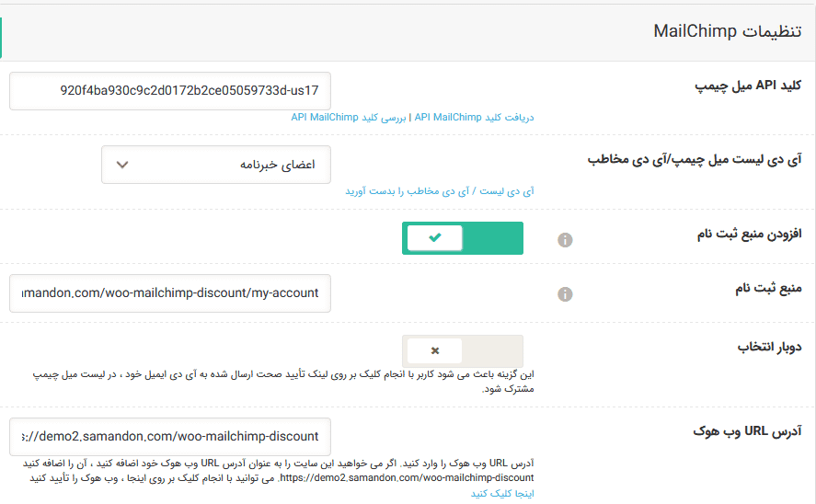Click the آی دی لیست میل چیمپ label
816x504 pixels.
(x=695, y=159)
